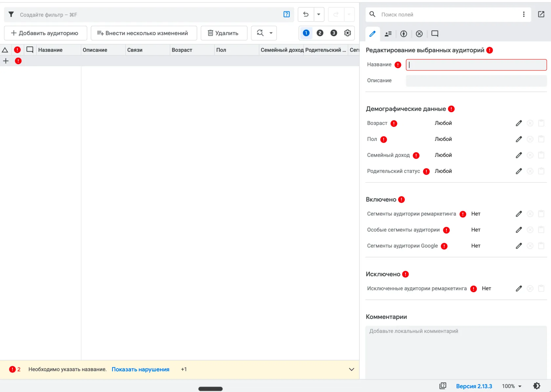Click the local comment text area

click(x=456, y=352)
